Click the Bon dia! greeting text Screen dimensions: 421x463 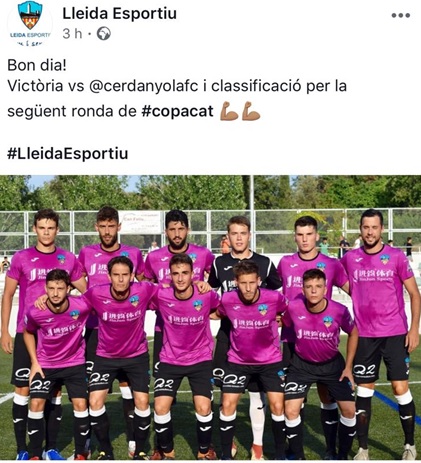click(37, 65)
